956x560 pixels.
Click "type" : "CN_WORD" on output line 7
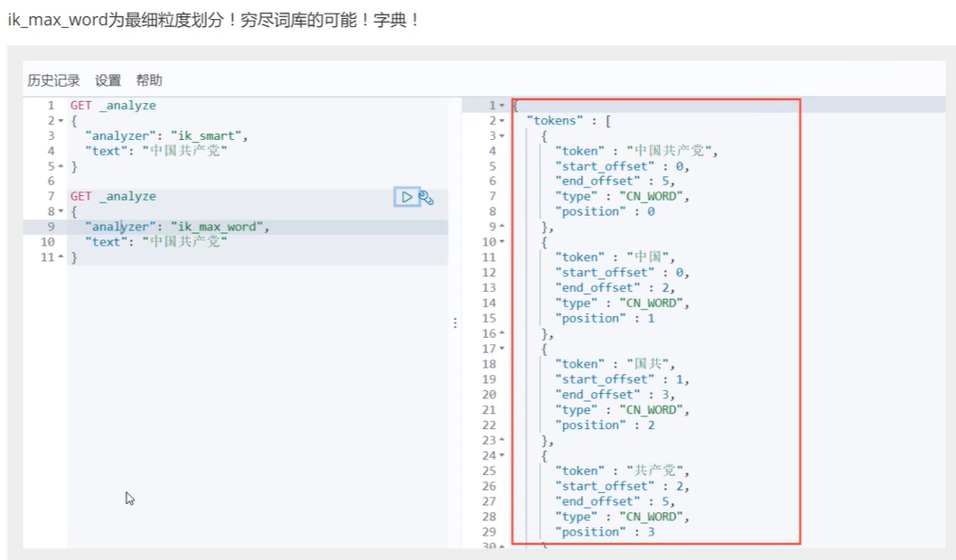(x=619, y=196)
